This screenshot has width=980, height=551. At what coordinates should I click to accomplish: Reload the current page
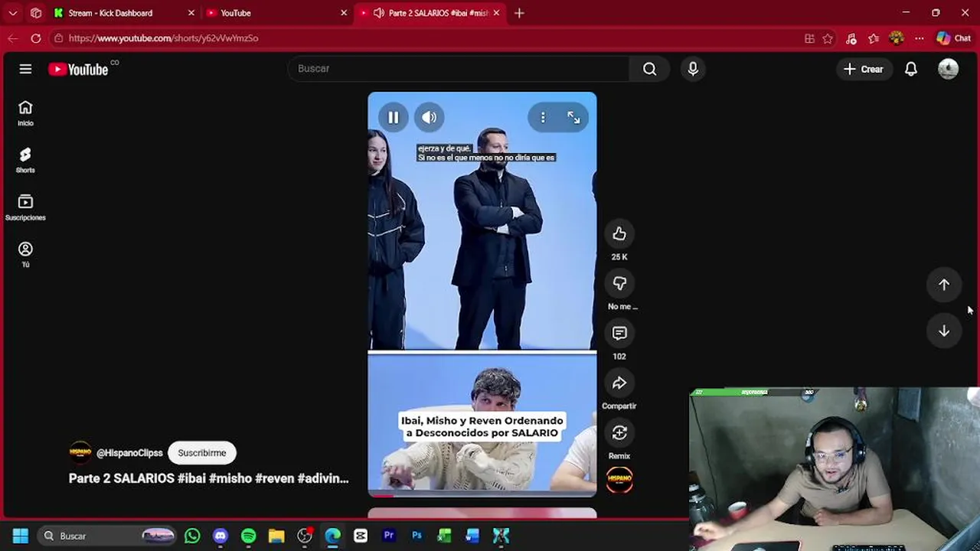pos(36,38)
